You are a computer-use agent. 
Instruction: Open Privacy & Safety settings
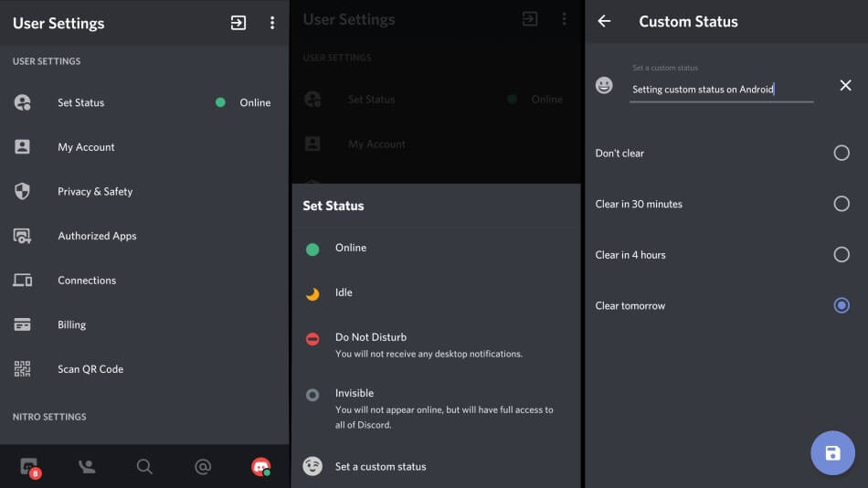tap(144, 191)
